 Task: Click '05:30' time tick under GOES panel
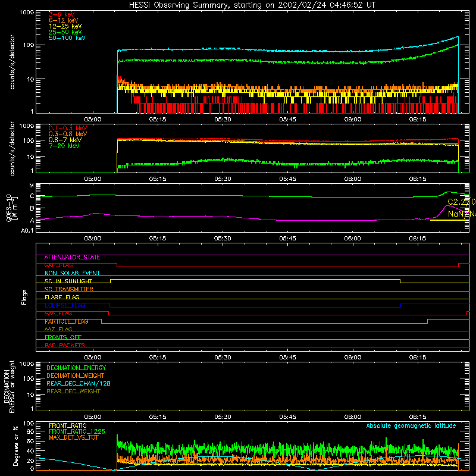click(x=223, y=239)
